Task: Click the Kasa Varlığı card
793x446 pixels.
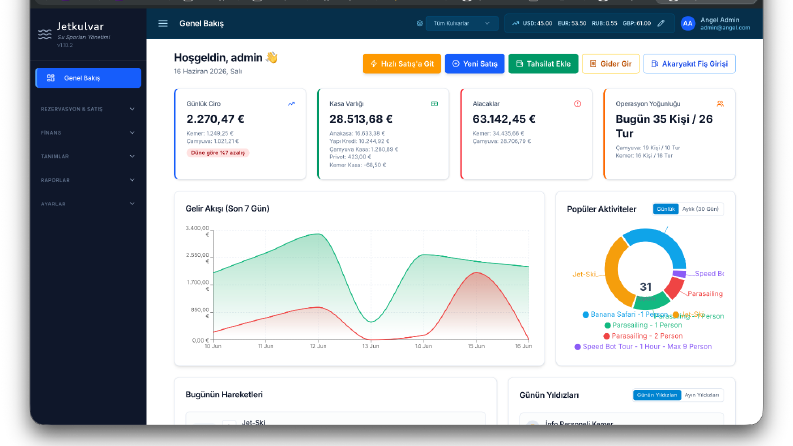Action: [383, 134]
